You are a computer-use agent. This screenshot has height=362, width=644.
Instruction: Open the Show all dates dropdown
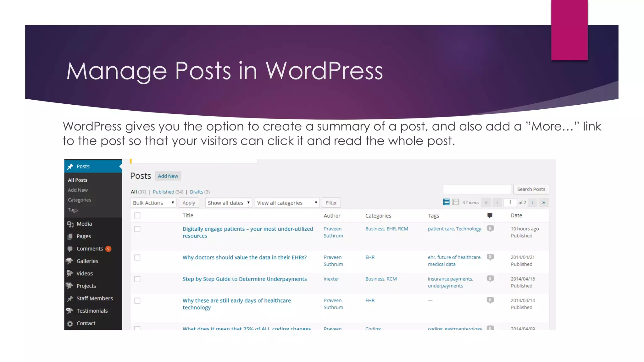(x=229, y=203)
